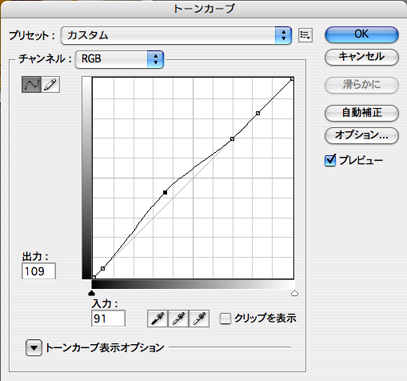Confirm with the OK button
This screenshot has width=407, height=381.
click(x=362, y=34)
